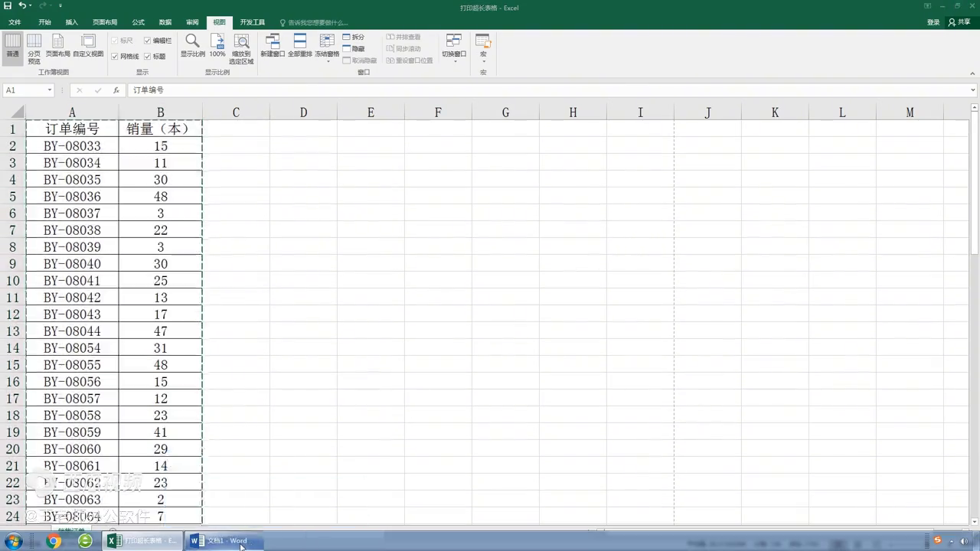The image size is (980, 551).
Task: Open the Data (数据) tab
Action: 165,23
